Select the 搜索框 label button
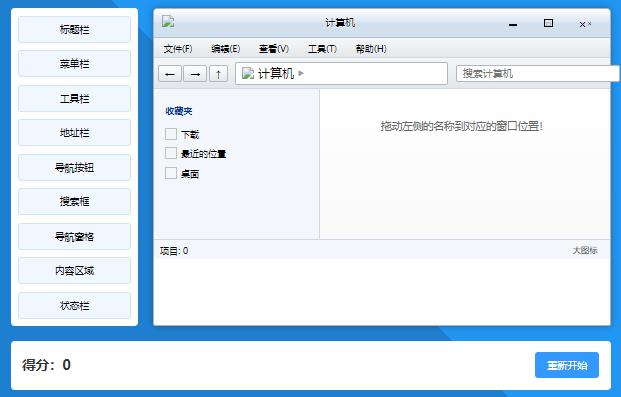The width and height of the screenshot is (621, 397). (x=74, y=202)
